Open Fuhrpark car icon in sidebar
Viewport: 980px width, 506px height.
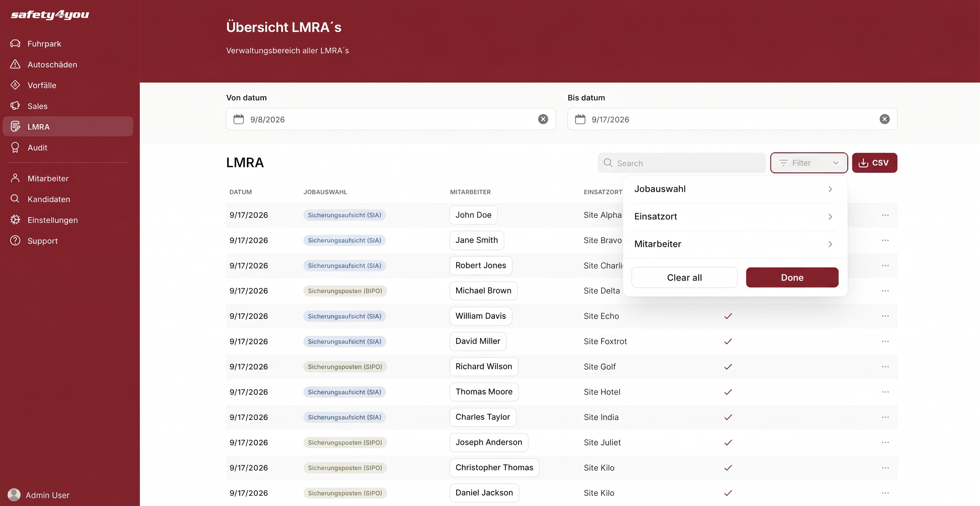[15, 43]
